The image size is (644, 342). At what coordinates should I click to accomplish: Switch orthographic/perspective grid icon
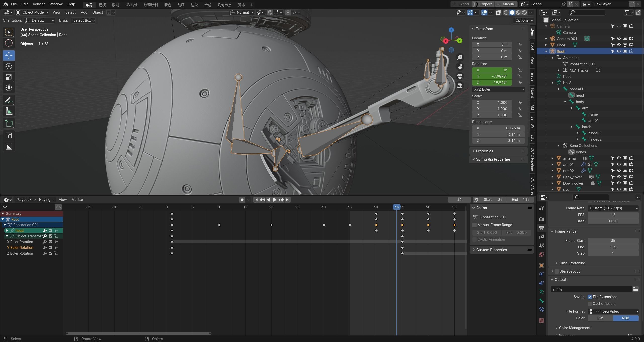click(460, 86)
